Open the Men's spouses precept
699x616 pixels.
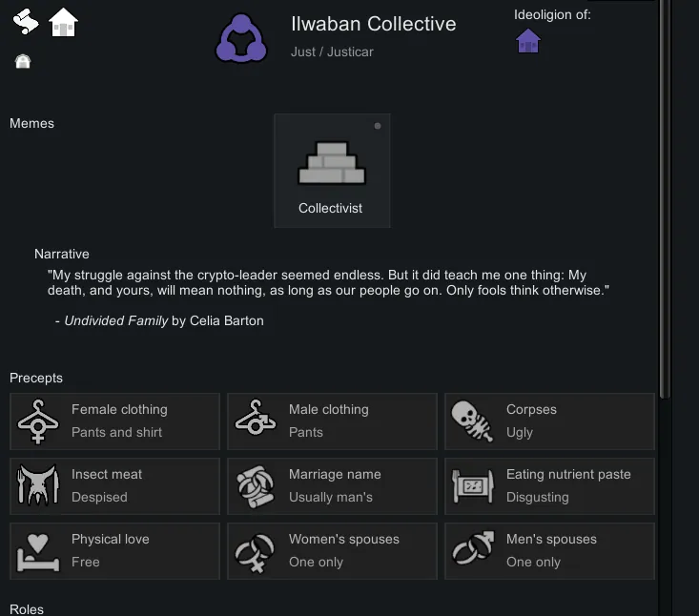[x=549, y=550]
